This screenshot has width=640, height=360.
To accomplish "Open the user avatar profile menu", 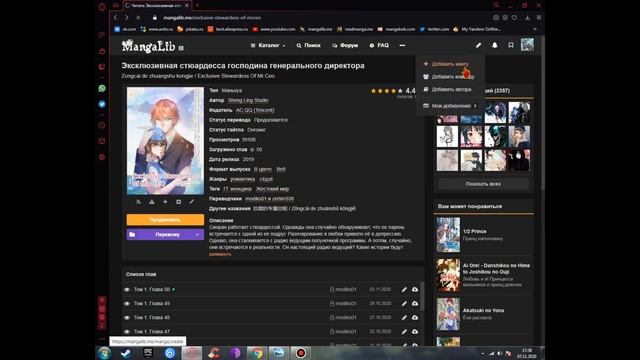I will (x=527, y=44).
